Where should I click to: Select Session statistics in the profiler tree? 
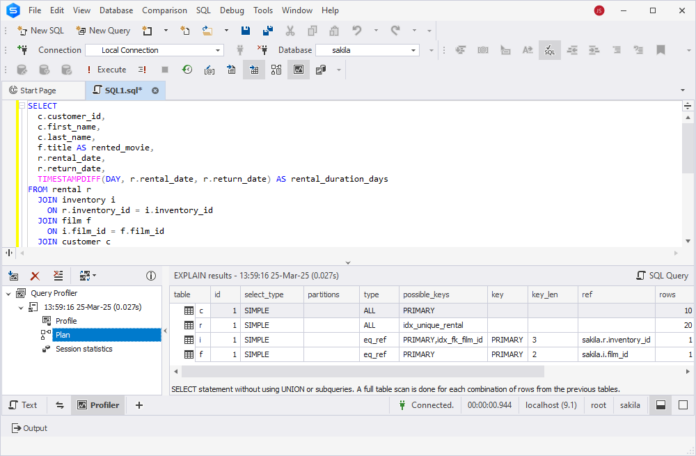pyautogui.click(x=83, y=349)
